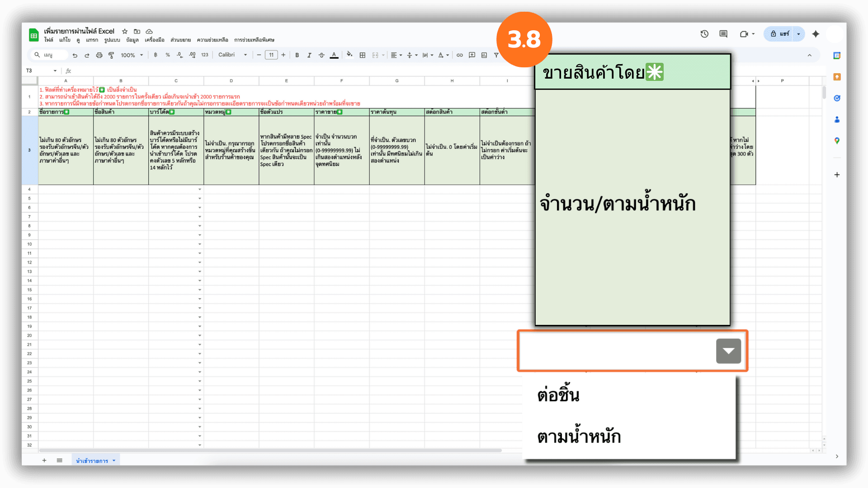Toggle bold formatting

[297, 55]
